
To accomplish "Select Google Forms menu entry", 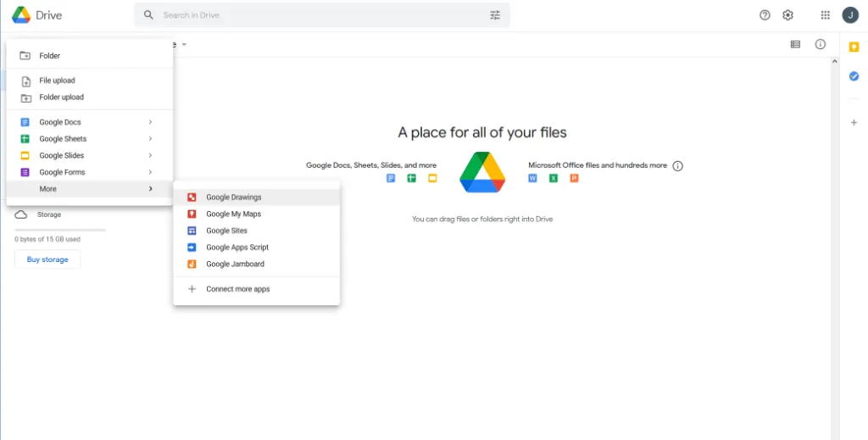I will [90, 172].
